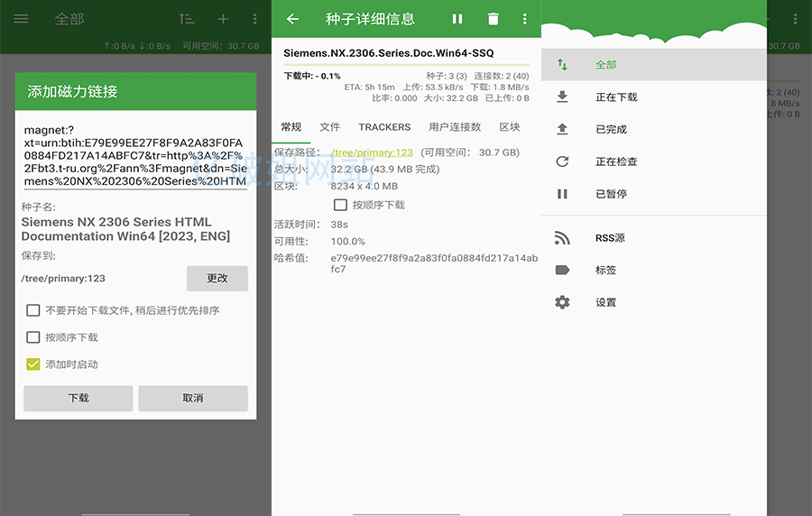Switch to 用户连接数 tab
Screen dimensions: 812x516
[455, 127]
